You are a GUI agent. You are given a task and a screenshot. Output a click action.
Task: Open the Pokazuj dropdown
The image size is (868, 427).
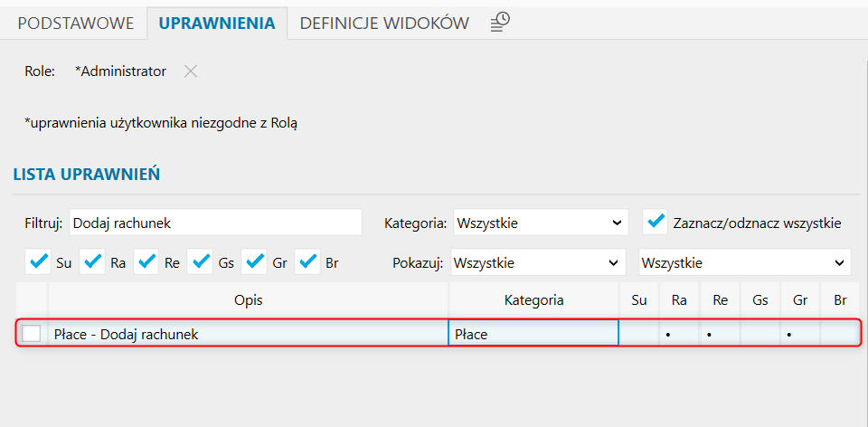pyautogui.click(x=537, y=263)
